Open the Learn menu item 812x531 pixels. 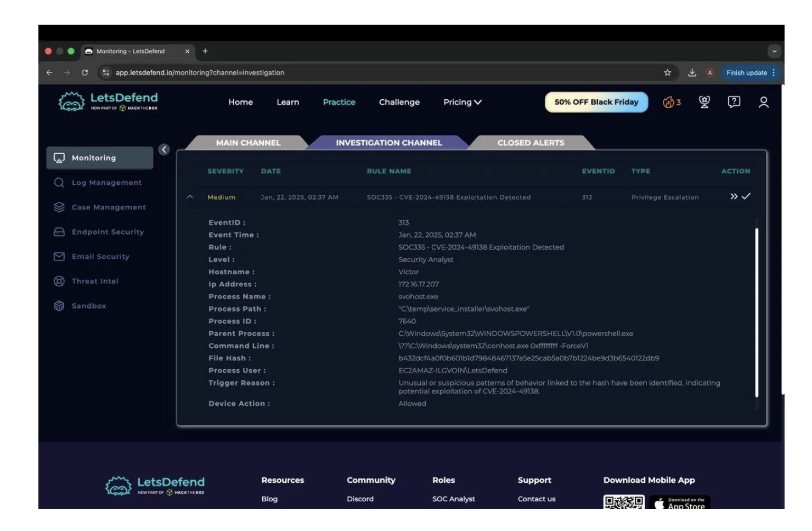287,102
